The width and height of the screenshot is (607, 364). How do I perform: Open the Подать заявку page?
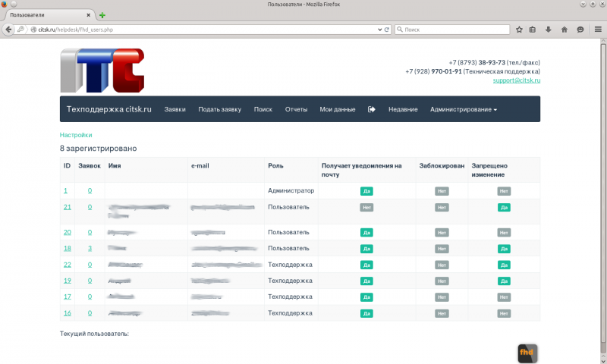[x=220, y=109]
